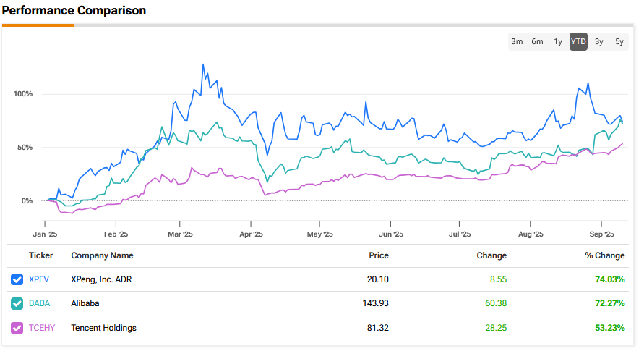Toggle the TCEHY purple checkbox
Image resolution: width=644 pixels, height=351 pixels.
(x=17, y=328)
